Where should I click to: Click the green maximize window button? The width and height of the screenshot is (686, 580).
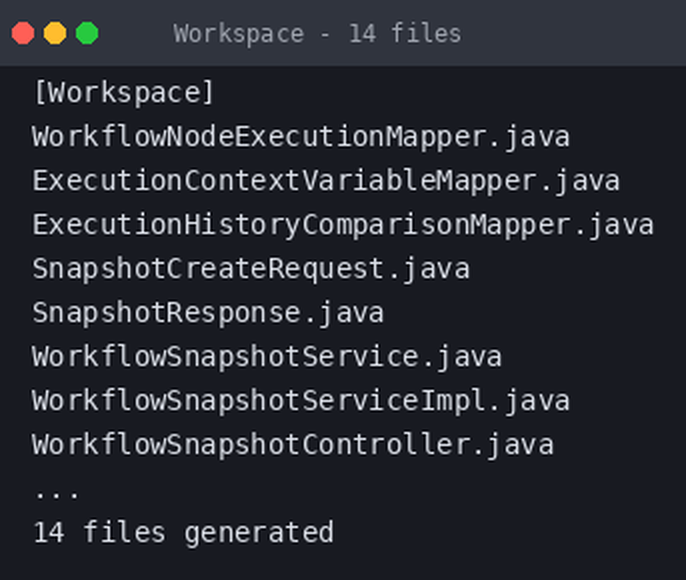click(x=87, y=33)
